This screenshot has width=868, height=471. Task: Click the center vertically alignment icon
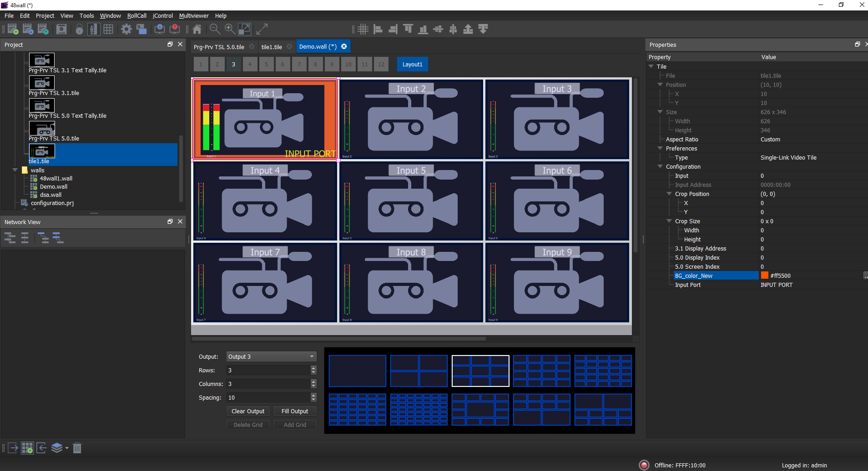tap(438, 29)
